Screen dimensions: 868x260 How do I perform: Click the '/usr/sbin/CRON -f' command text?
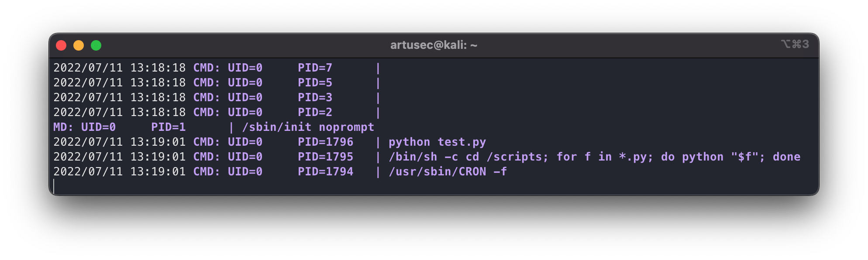(x=448, y=172)
